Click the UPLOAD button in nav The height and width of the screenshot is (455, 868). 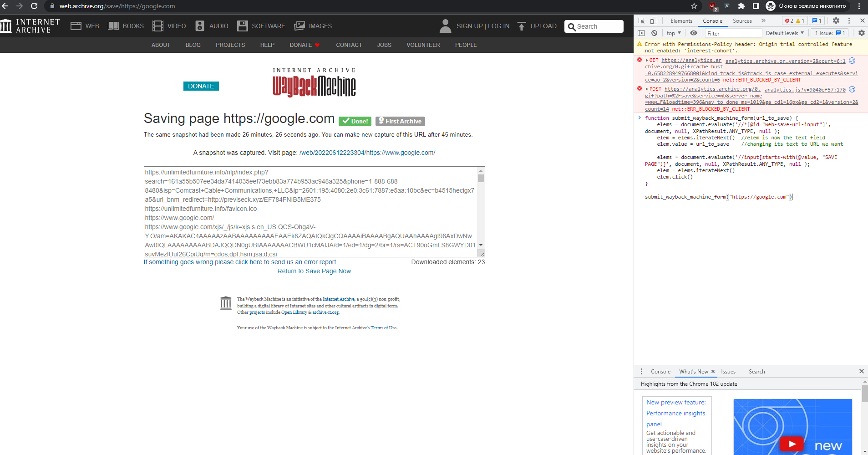537,26
